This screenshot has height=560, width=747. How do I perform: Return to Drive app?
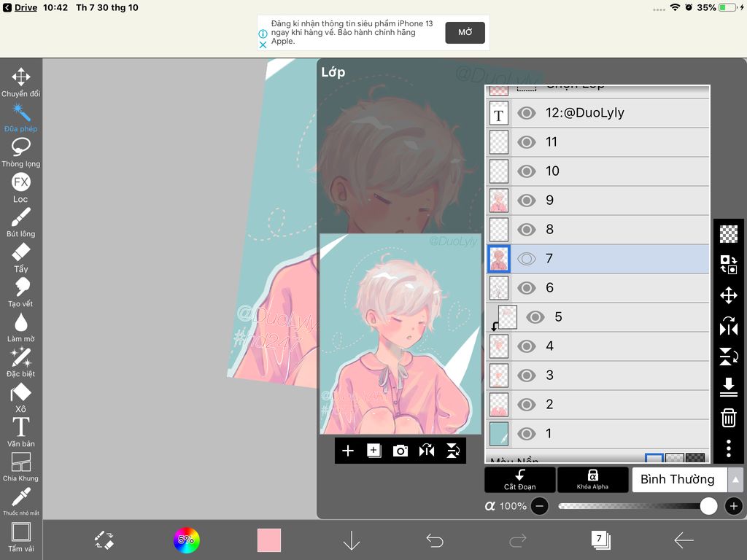pyautogui.click(x=20, y=7)
